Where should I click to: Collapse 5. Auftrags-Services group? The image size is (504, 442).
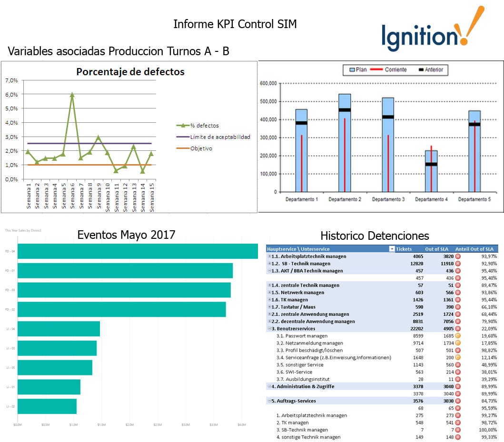pos(269,401)
